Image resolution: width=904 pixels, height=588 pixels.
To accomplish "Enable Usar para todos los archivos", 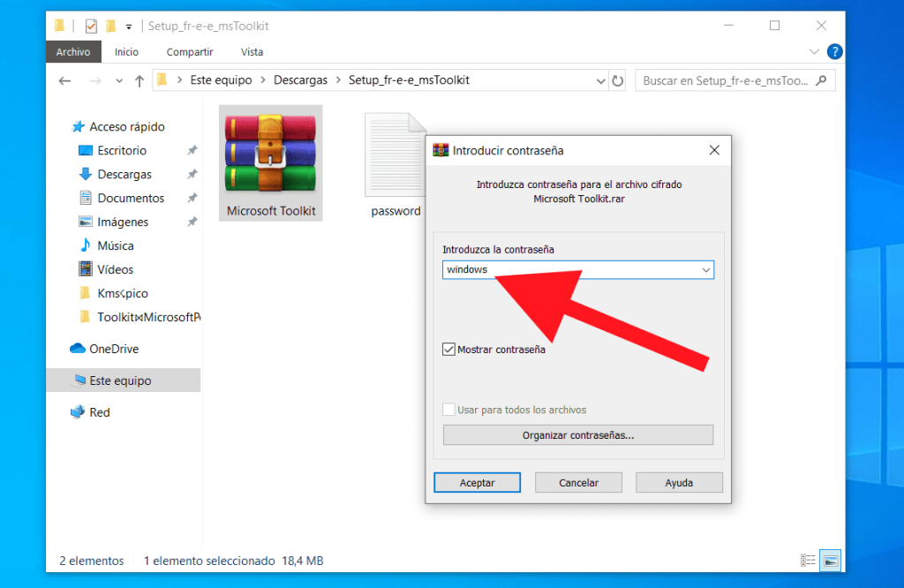I will 448,409.
